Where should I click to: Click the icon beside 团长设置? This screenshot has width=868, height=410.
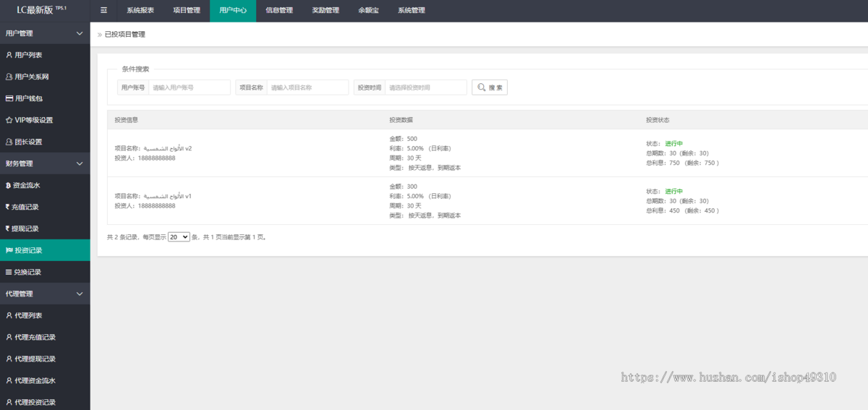(9, 142)
